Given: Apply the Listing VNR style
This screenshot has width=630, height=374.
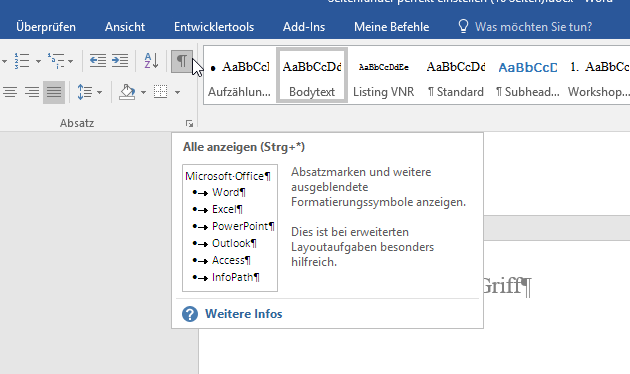Looking at the screenshot, I should [383, 76].
